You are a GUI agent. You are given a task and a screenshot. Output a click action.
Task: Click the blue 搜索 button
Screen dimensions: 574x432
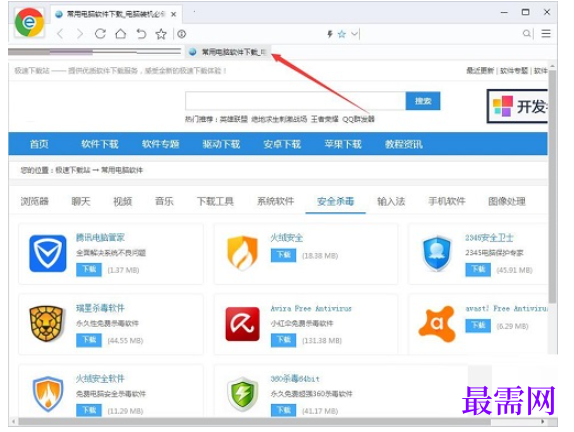point(423,101)
